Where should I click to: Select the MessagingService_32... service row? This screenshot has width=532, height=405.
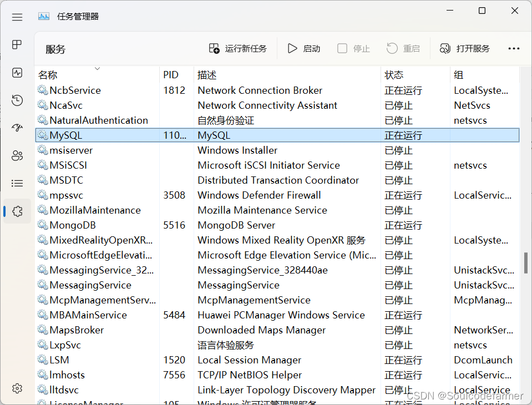click(x=277, y=270)
